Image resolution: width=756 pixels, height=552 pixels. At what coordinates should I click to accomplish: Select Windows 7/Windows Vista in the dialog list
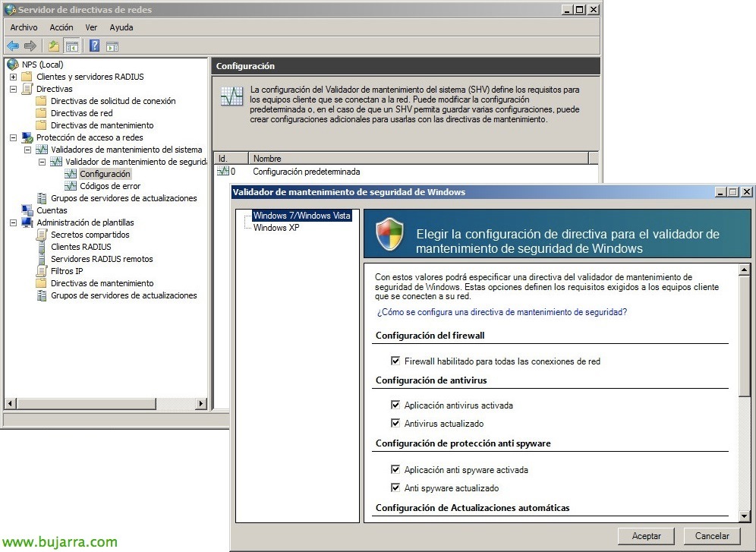302,216
